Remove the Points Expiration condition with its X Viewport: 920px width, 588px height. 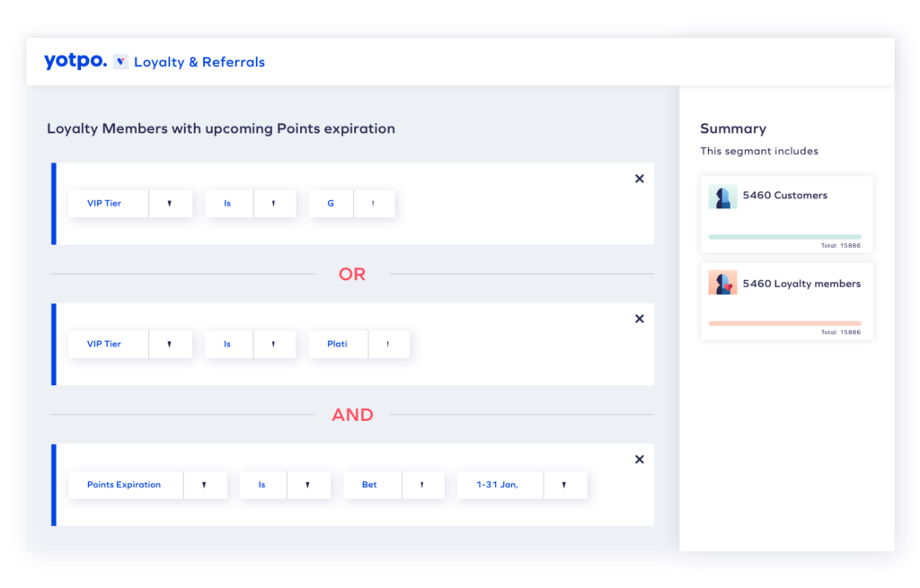[x=639, y=459]
